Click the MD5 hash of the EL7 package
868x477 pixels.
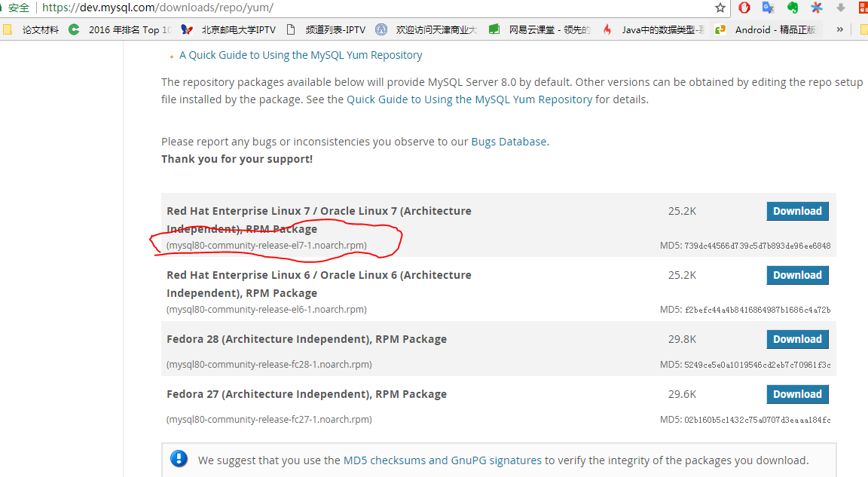757,246
